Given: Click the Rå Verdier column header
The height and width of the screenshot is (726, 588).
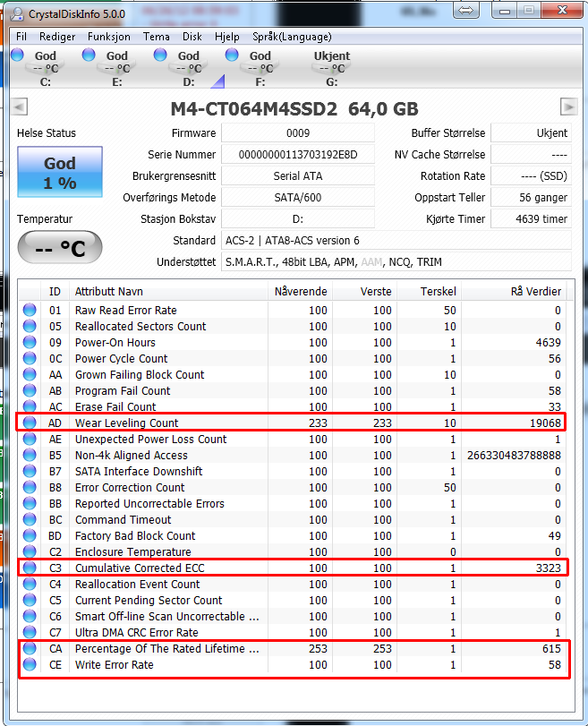Looking at the screenshot, I should [x=514, y=291].
